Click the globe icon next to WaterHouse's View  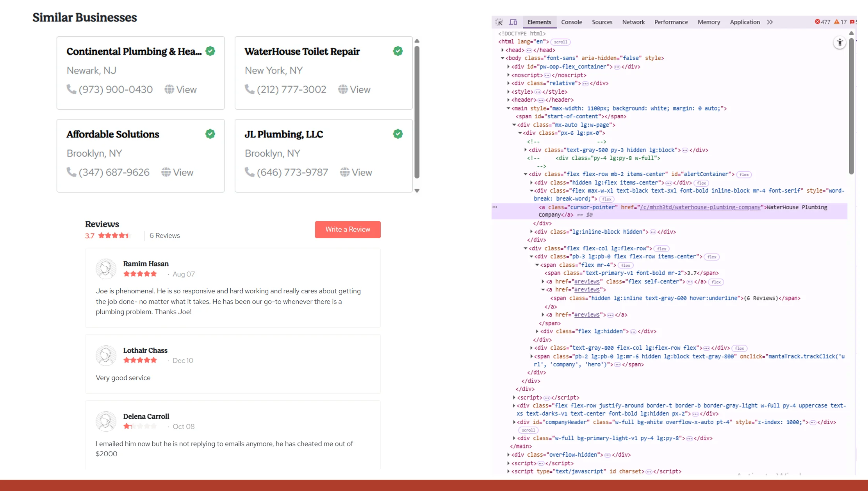point(344,89)
